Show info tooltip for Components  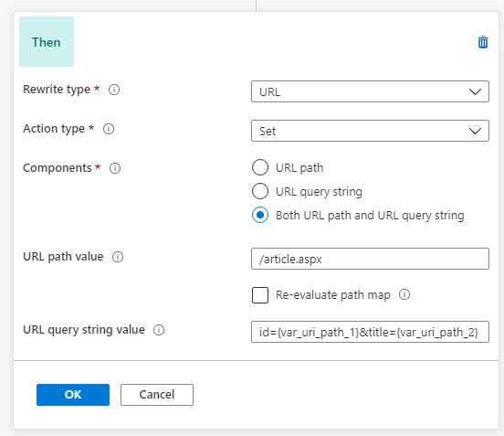coord(115,168)
